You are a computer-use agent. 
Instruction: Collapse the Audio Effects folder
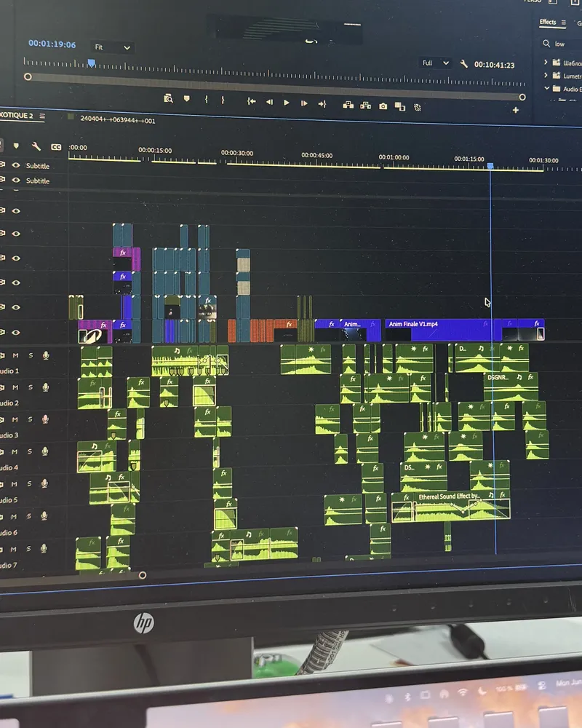[546, 88]
